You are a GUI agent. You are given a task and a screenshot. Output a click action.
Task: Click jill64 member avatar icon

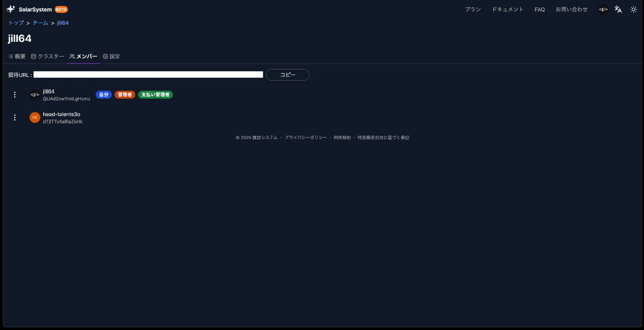(35, 94)
